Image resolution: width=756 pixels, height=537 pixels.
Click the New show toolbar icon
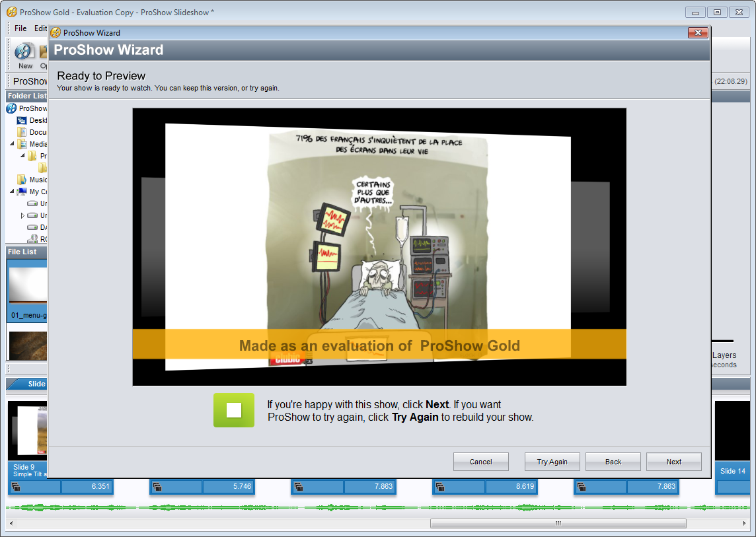click(x=24, y=55)
